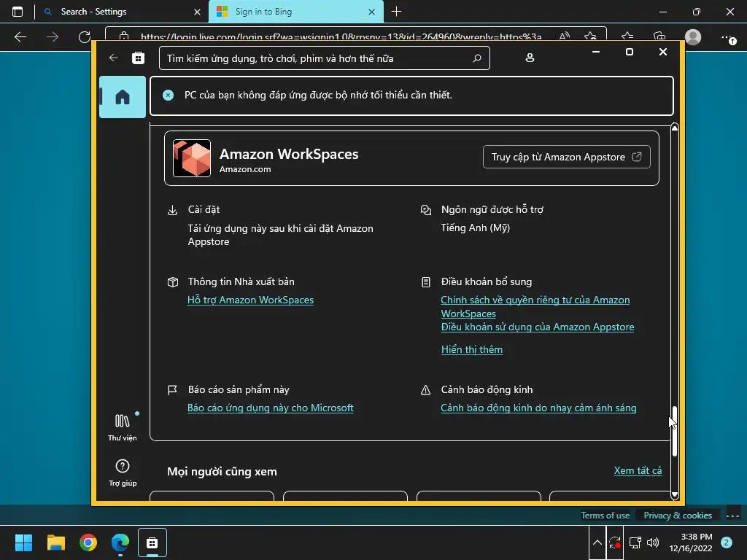Click Edge forward button
This screenshot has height=560, width=747.
(53, 36)
